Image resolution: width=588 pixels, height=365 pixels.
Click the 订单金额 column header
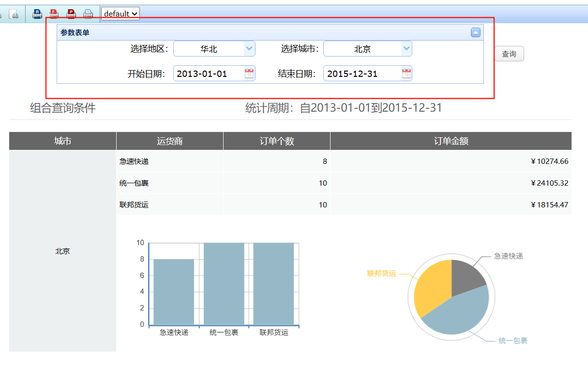point(451,141)
